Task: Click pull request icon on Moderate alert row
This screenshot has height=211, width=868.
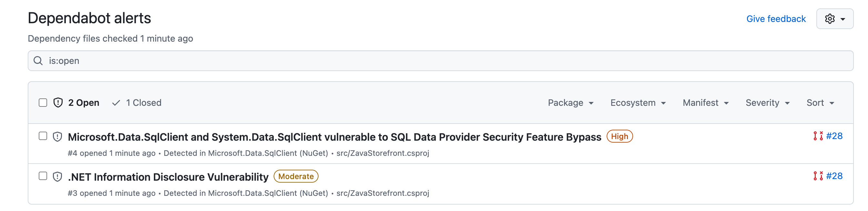Action: tap(818, 176)
